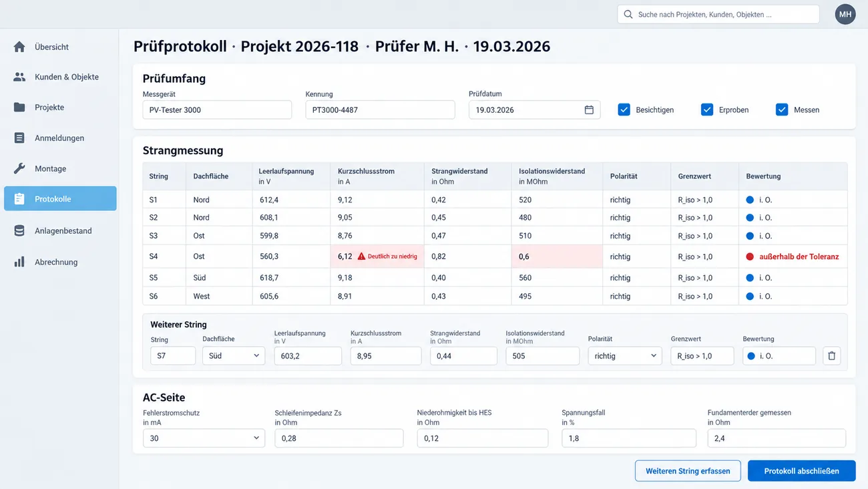
Task: Click the 'außerhalb der Toleranz' rating
Action: 799,257
